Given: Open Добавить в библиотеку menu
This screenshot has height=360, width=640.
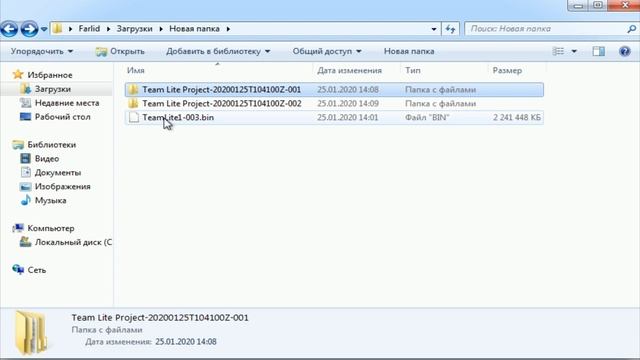Looking at the screenshot, I should 218,51.
